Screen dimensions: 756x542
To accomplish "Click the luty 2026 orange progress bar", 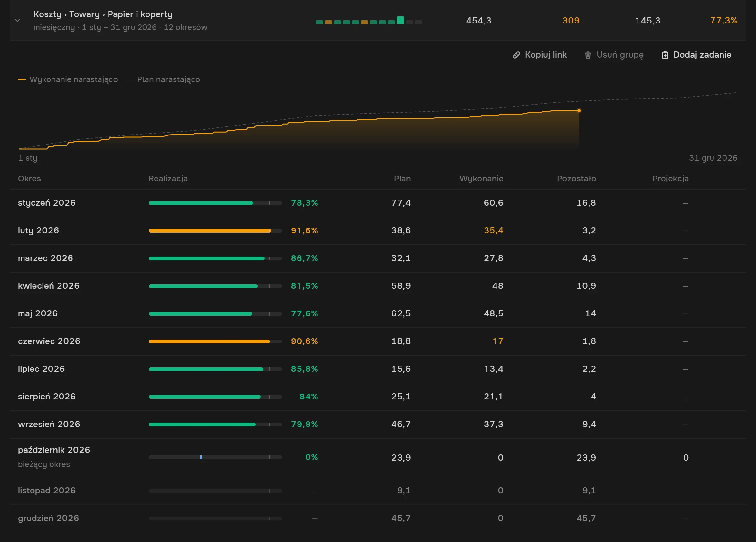I will 215,230.
